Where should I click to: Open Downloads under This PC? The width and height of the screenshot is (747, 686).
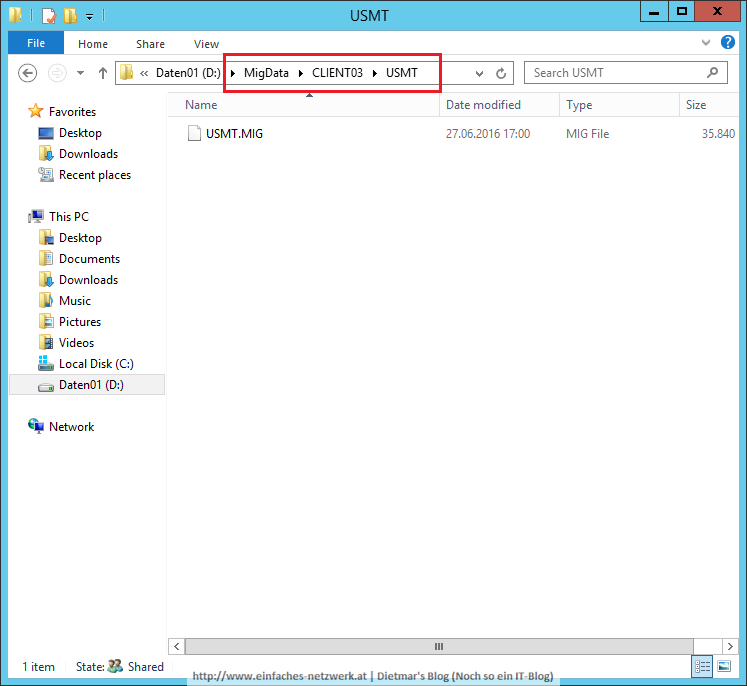coord(88,280)
